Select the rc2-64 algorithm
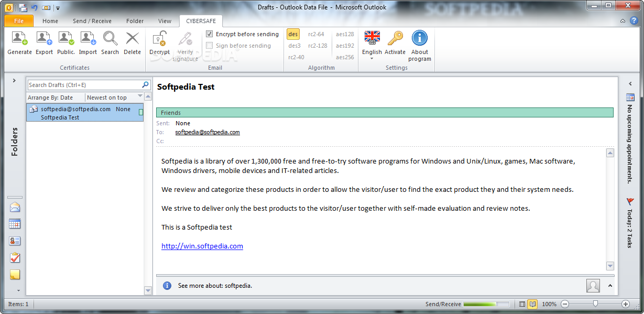This screenshot has height=314, width=644. [x=316, y=34]
